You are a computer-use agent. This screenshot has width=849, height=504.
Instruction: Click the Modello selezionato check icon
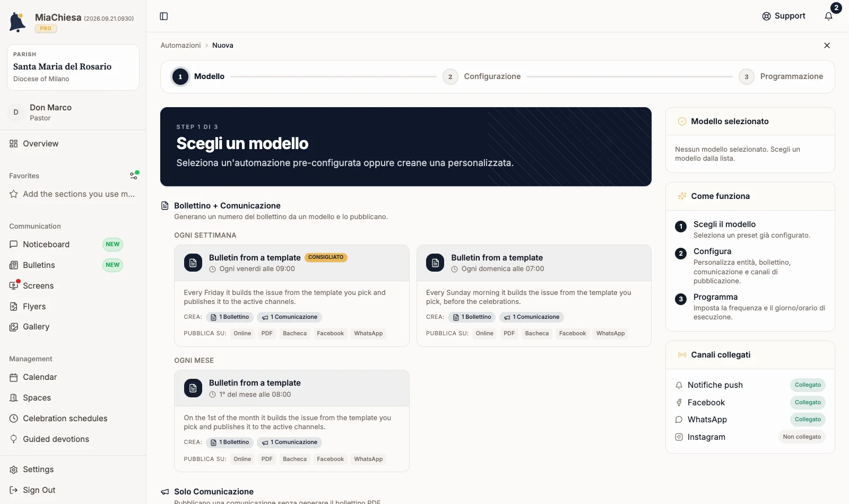[682, 121]
